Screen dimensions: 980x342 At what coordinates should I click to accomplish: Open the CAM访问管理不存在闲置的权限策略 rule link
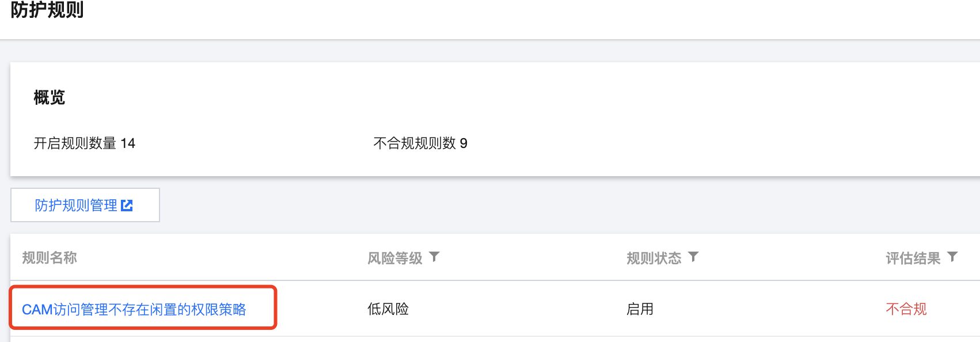tap(134, 310)
